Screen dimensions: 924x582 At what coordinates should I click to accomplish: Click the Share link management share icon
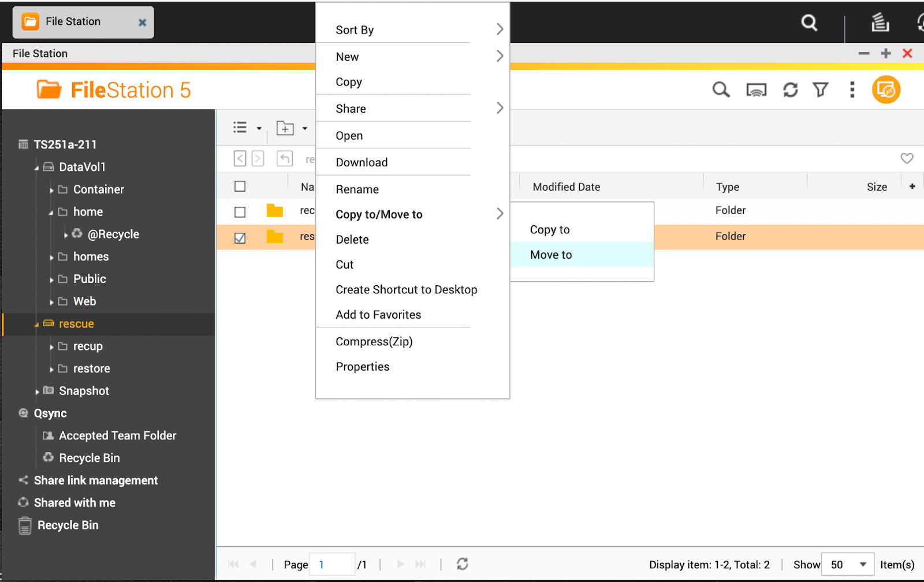point(23,480)
